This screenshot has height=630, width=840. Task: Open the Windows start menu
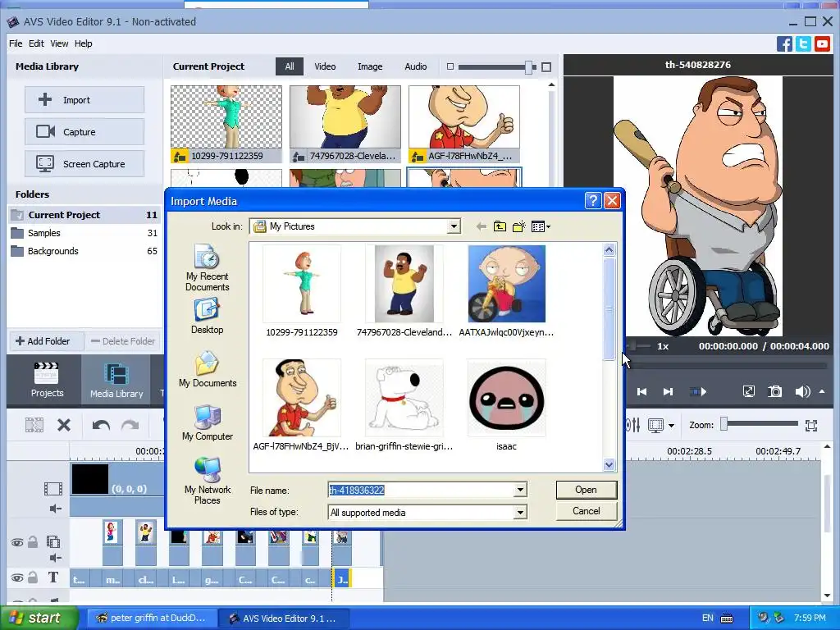point(39,618)
